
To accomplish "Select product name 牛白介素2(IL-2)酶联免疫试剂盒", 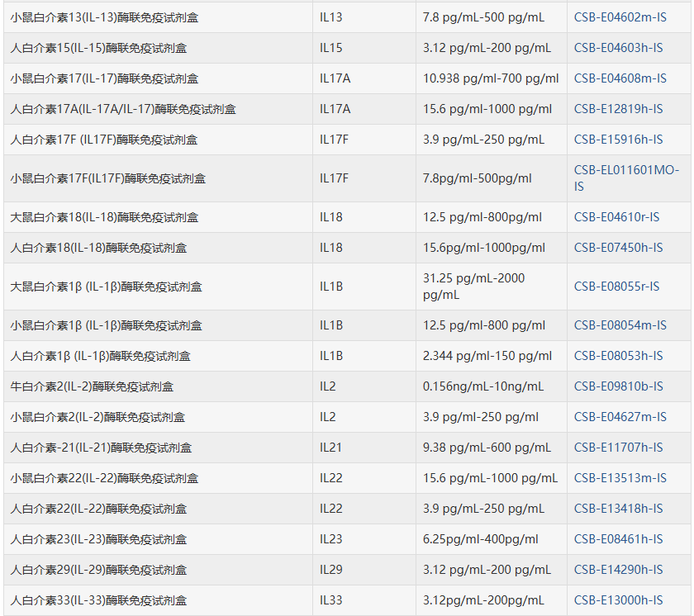I will point(92,386).
